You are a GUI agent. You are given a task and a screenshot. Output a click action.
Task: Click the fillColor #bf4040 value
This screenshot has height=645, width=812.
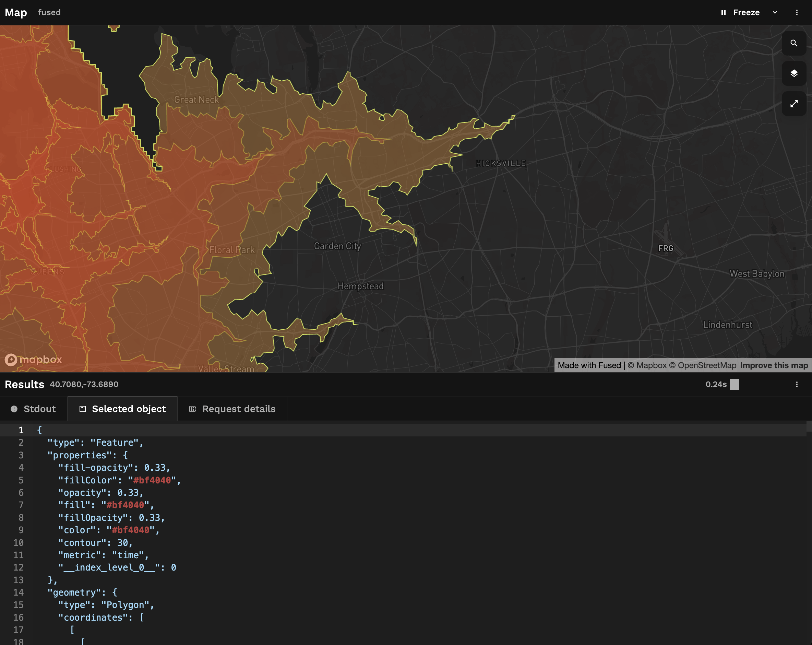152,480
